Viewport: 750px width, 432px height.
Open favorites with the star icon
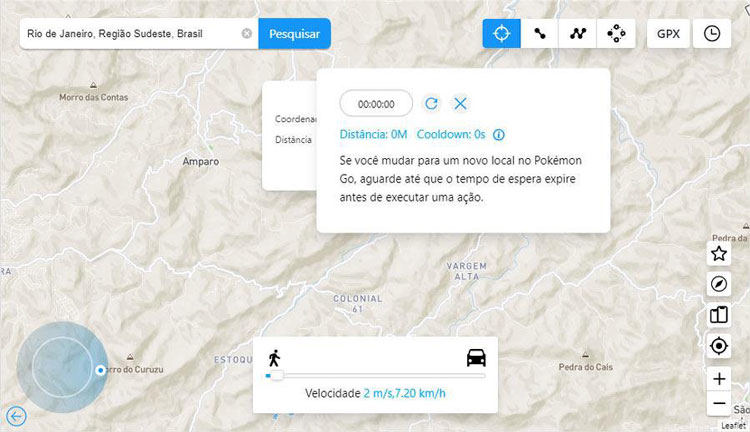pyautogui.click(x=718, y=253)
